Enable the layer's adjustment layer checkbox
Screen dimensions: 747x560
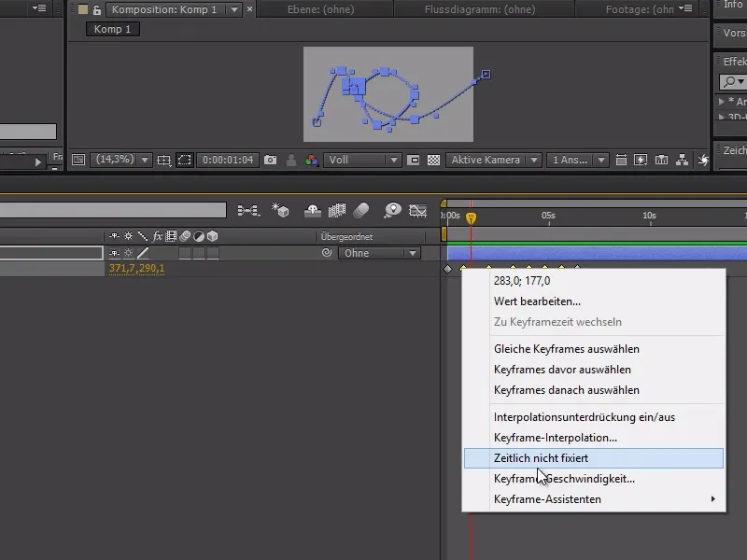(199, 253)
